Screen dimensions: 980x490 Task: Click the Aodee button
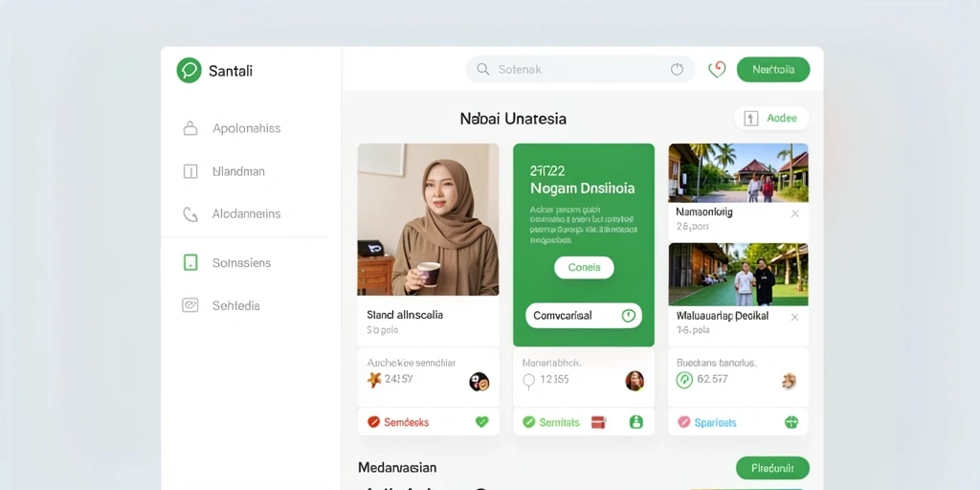pos(771,118)
